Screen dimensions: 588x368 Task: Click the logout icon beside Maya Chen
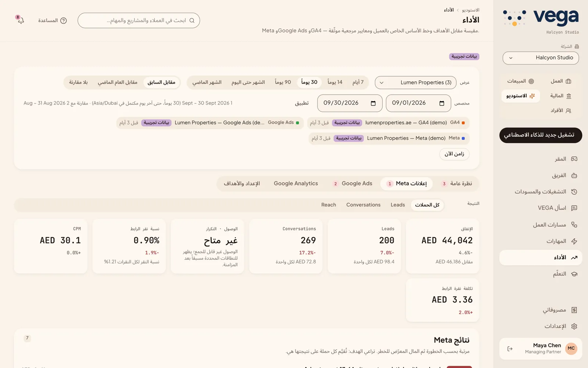coord(510,348)
